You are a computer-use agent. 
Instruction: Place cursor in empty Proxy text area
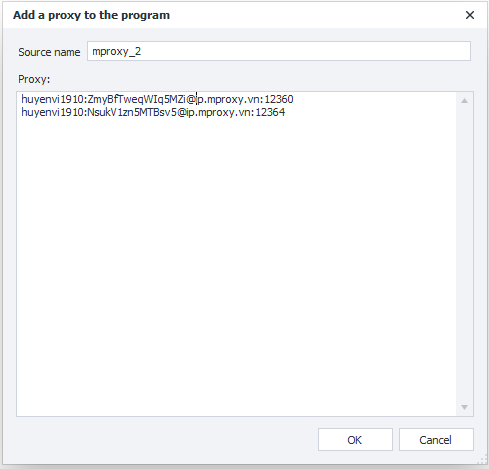coord(236,267)
